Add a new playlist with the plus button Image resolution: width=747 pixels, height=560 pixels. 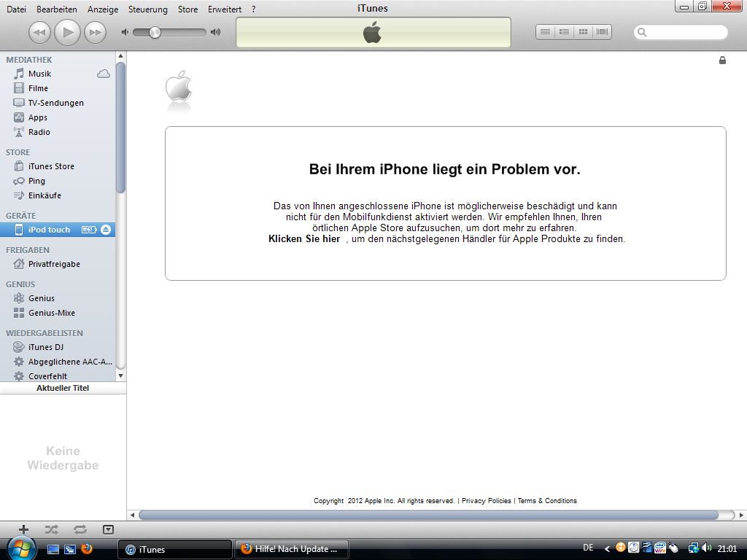pos(23,529)
